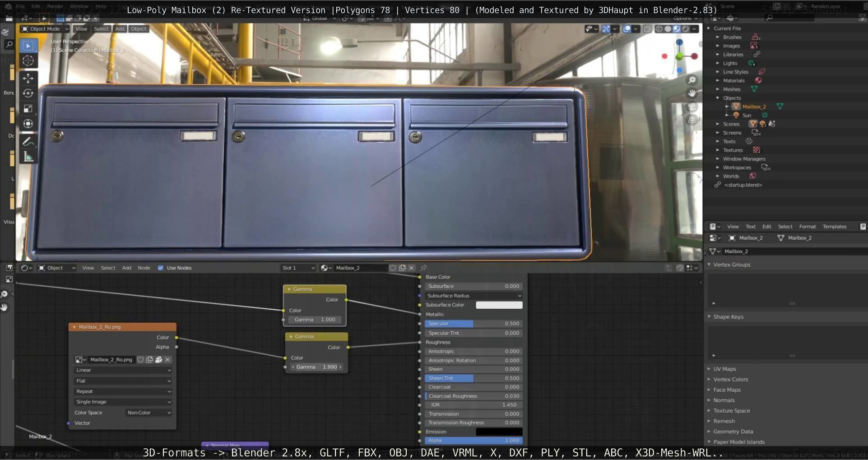Activate the 3D Cursor tool
This screenshot has height=460, width=868.
tap(28, 61)
